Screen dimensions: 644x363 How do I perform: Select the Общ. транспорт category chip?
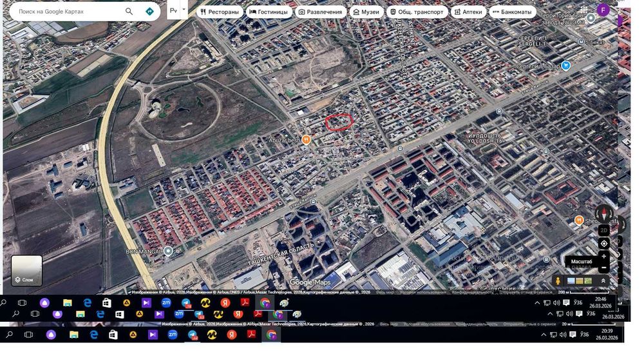[417, 12]
